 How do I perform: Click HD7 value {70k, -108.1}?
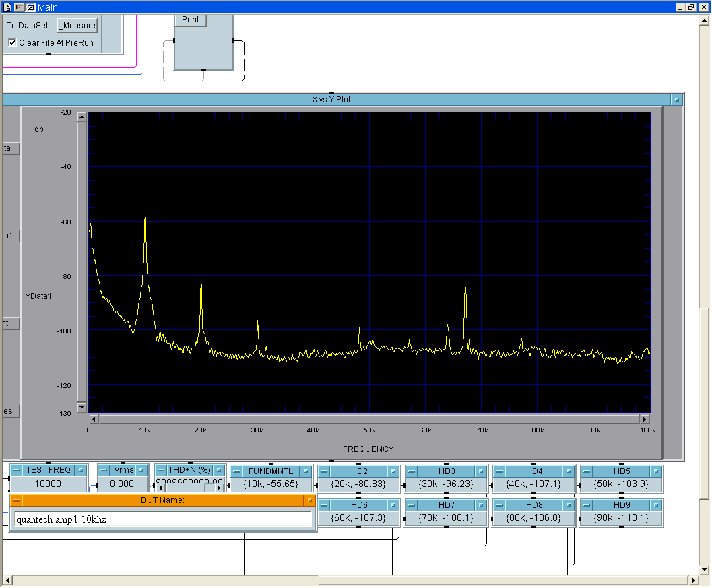[446, 518]
